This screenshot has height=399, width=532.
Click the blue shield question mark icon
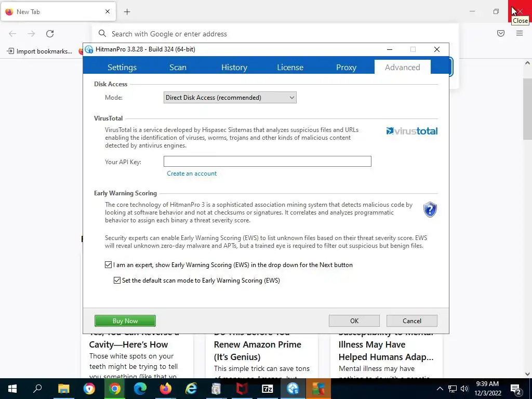[x=430, y=210]
